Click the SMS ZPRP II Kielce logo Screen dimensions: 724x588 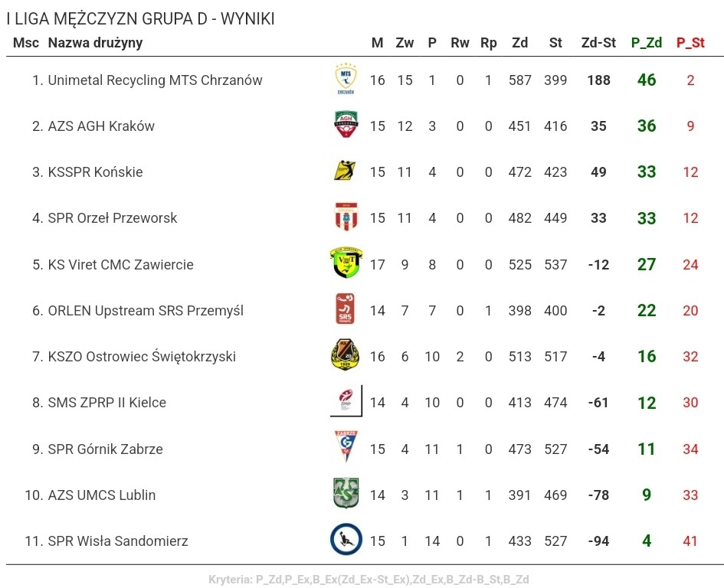tap(346, 400)
